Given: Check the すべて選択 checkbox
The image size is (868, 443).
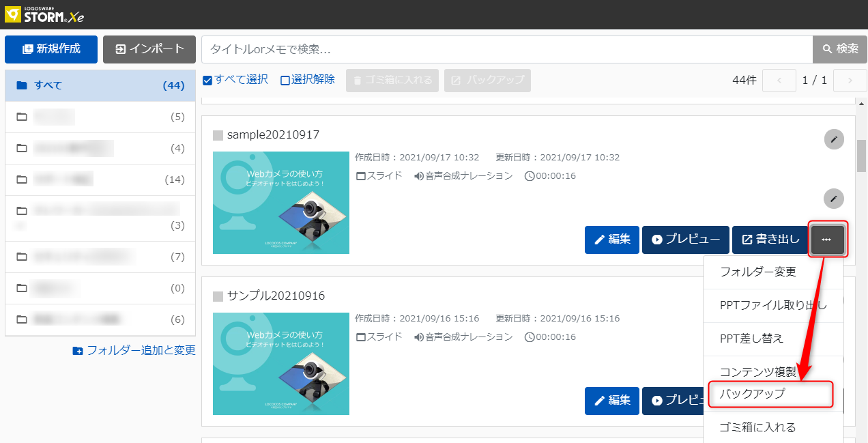Looking at the screenshot, I should point(208,81).
